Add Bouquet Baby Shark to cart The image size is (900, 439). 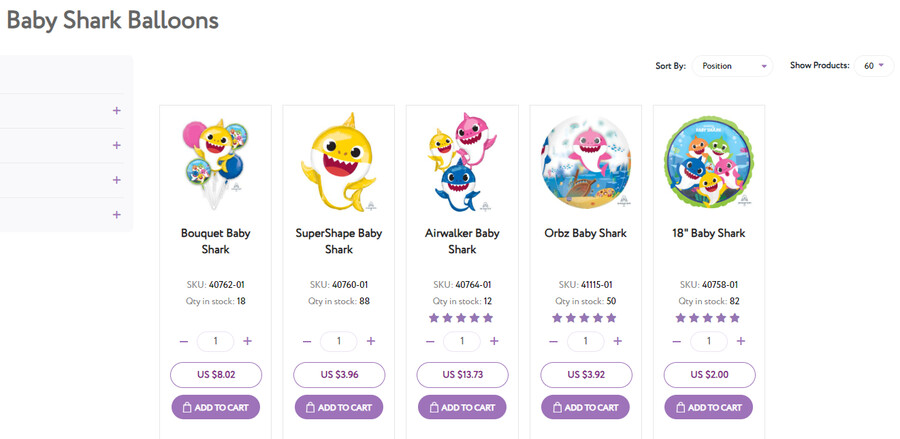[x=215, y=407]
